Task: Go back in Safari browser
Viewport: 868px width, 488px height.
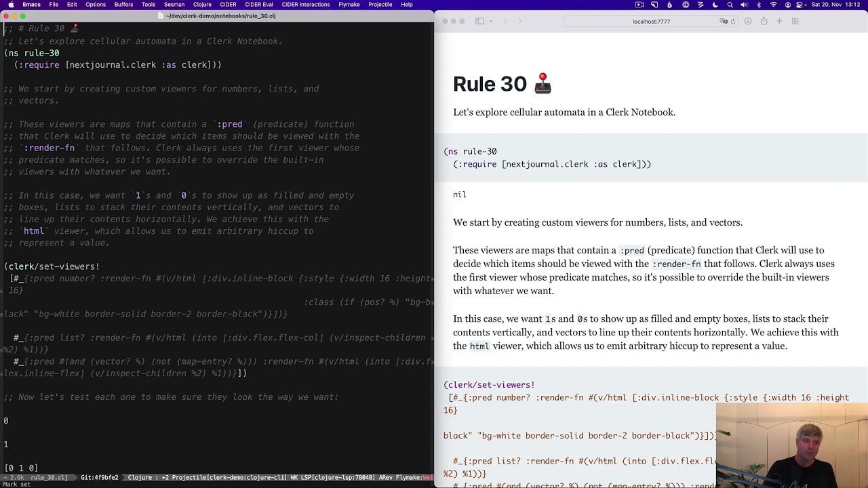Action: (x=505, y=22)
